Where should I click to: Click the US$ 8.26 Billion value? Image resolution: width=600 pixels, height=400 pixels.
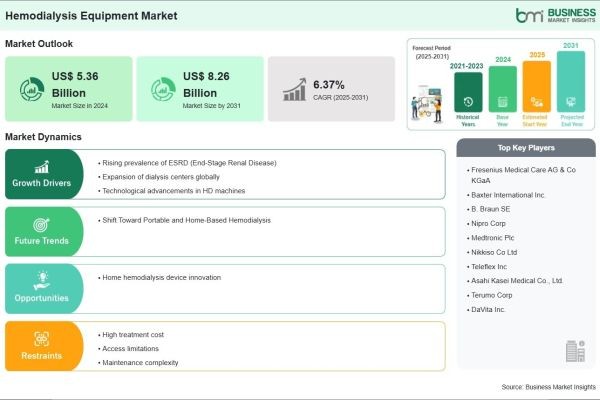(206, 85)
